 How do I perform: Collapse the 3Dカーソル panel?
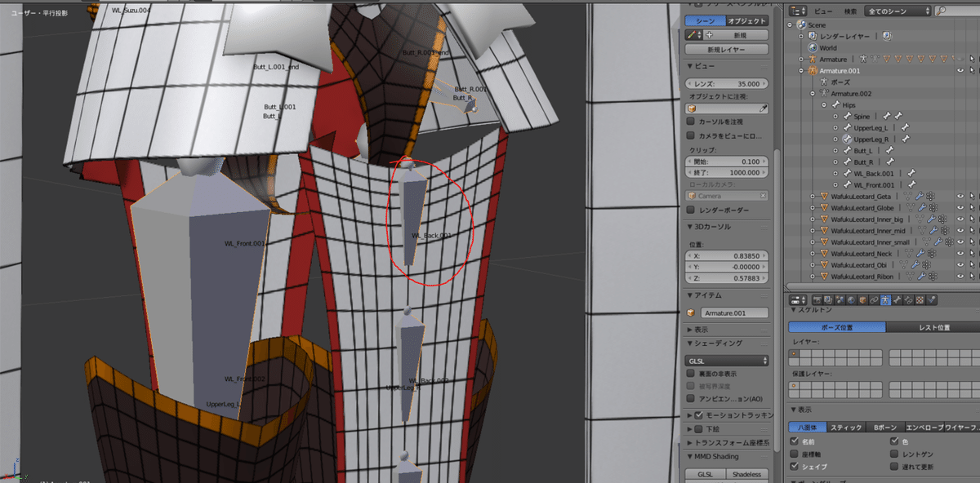click(x=690, y=226)
